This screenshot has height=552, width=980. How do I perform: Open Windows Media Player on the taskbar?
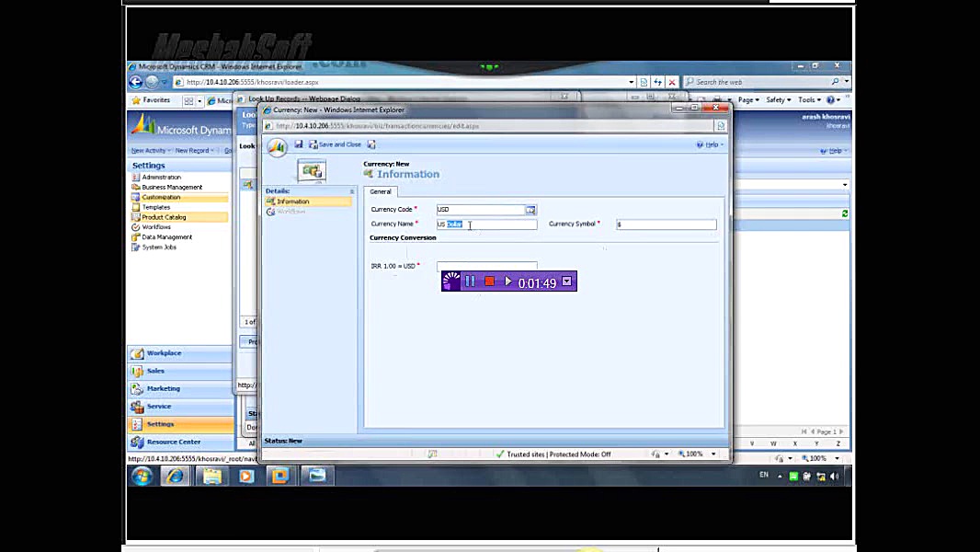coord(246,477)
